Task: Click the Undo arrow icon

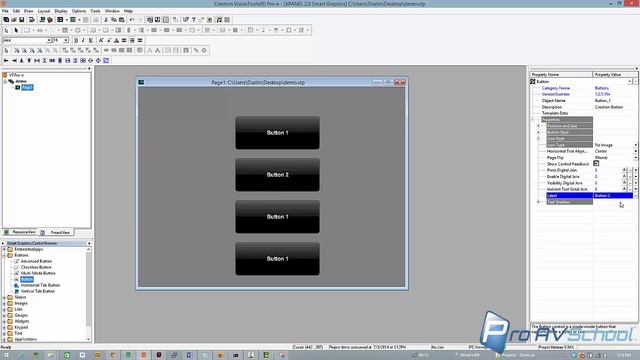Action: [x=132, y=20]
